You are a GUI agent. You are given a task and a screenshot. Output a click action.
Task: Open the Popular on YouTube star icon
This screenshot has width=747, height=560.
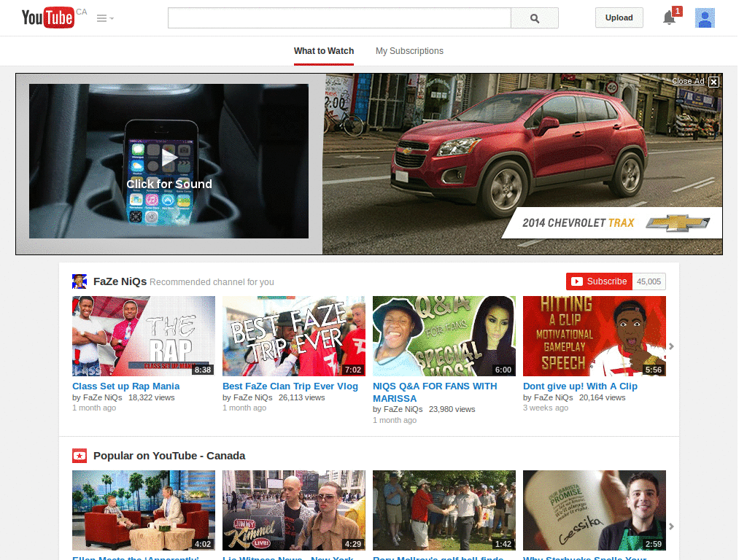pyautogui.click(x=79, y=456)
